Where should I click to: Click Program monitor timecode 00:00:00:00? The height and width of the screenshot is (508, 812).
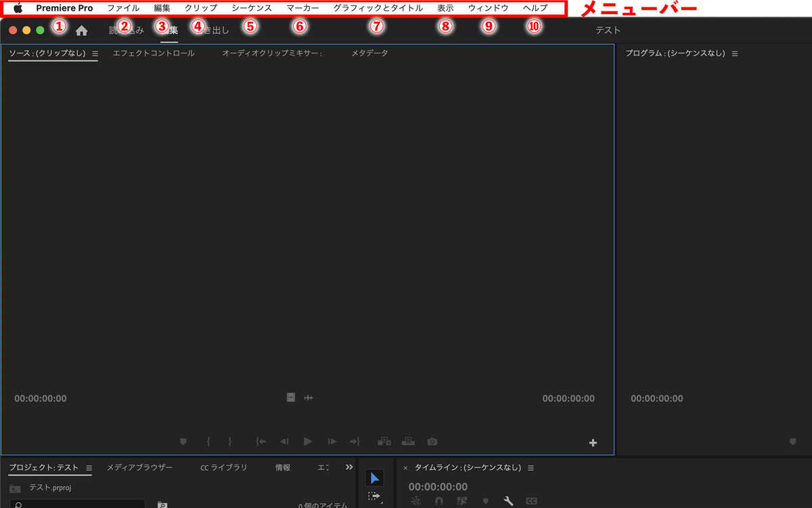(x=657, y=398)
